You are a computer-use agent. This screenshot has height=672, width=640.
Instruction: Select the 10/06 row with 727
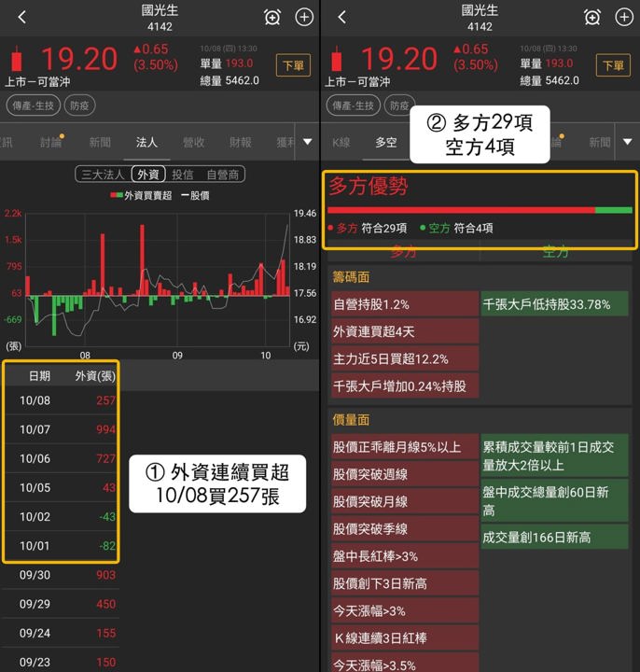[62, 458]
